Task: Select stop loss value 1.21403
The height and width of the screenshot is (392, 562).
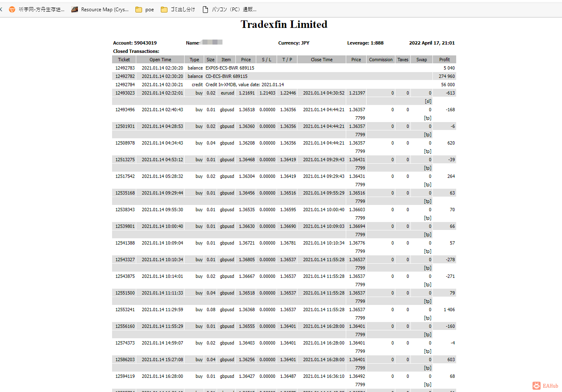Action: tap(267, 93)
